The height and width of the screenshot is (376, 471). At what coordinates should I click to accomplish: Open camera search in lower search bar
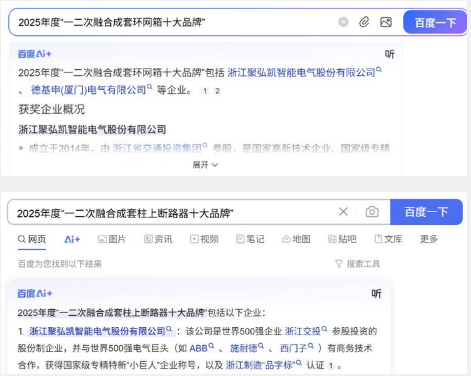372,212
